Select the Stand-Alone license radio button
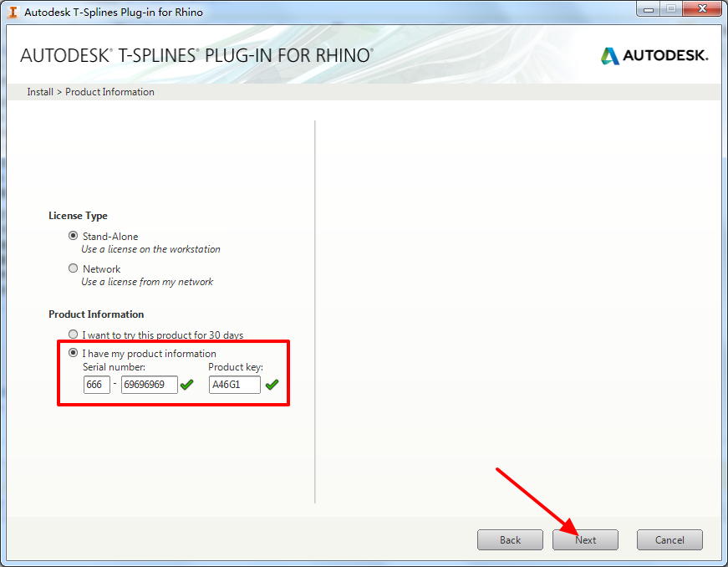The image size is (728, 567). 73,236
